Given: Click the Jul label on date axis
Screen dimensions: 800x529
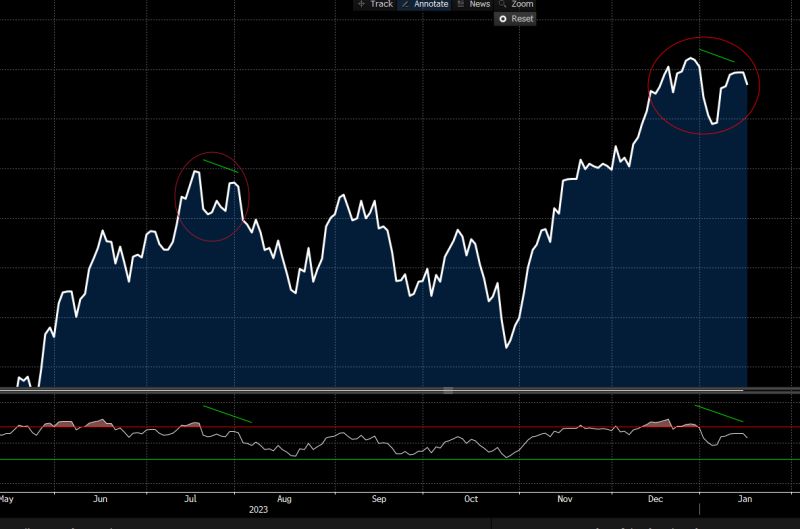Looking at the screenshot, I should pos(190,498).
